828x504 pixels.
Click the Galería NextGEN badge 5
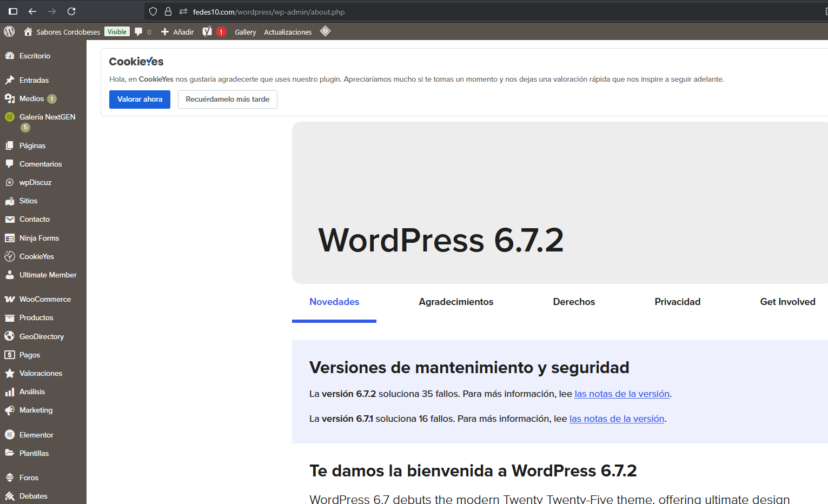[x=25, y=128]
